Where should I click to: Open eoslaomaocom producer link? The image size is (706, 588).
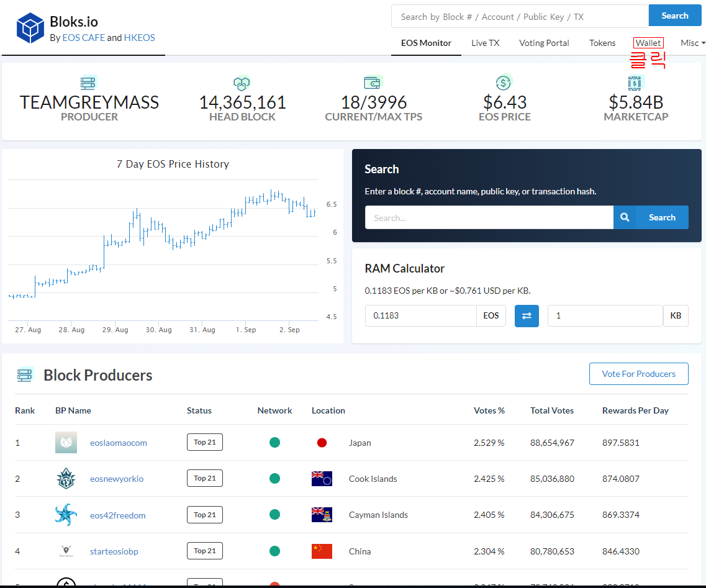click(x=119, y=443)
